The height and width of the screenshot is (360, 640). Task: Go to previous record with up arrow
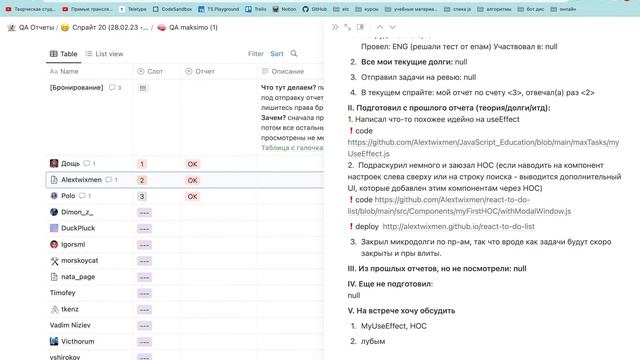click(x=380, y=27)
